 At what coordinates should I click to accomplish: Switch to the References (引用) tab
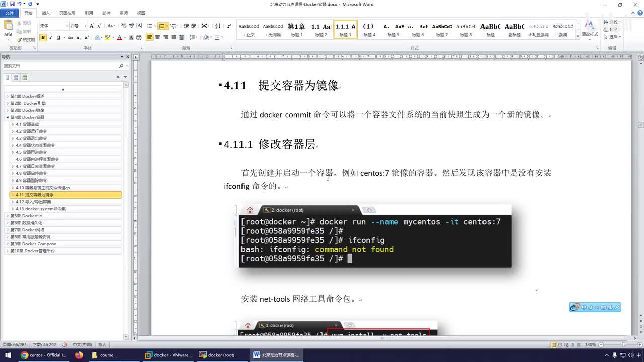pyautogui.click(x=89, y=13)
